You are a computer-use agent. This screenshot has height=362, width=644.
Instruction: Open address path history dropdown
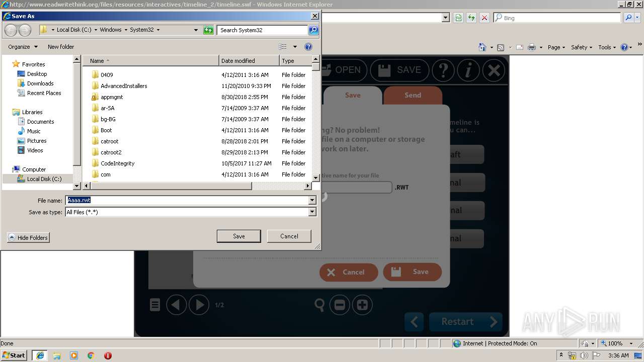pyautogui.click(x=196, y=30)
